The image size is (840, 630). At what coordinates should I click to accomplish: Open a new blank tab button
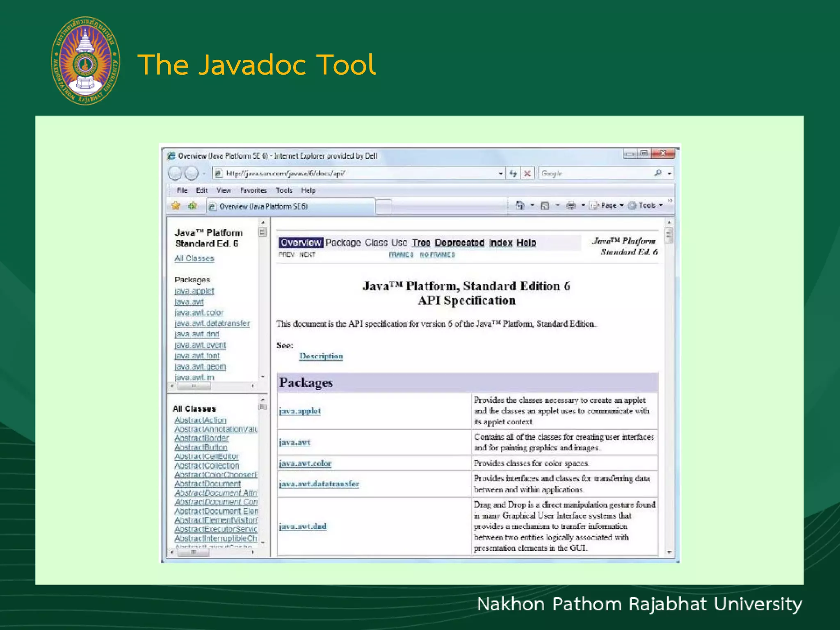pos(383,207)
